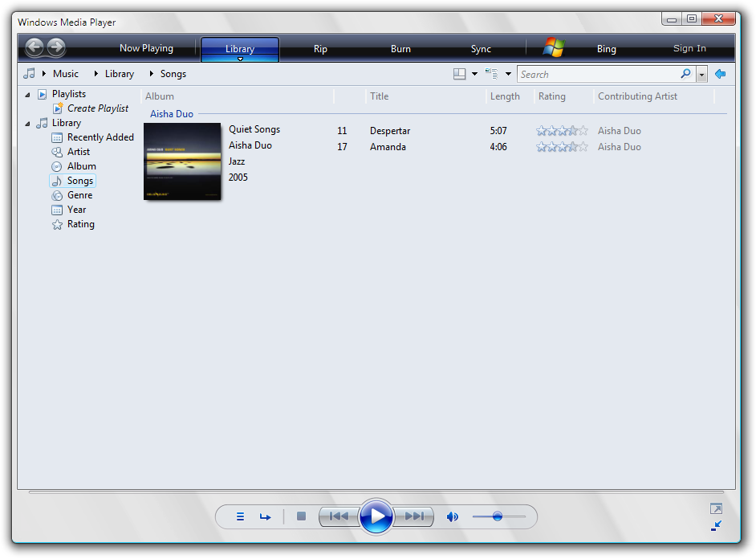Image resolution: width=756 pixels, height=559 pixels.
Task: Expand the Songs breadcrumb arrow
Action: click(x=152, y=73)
